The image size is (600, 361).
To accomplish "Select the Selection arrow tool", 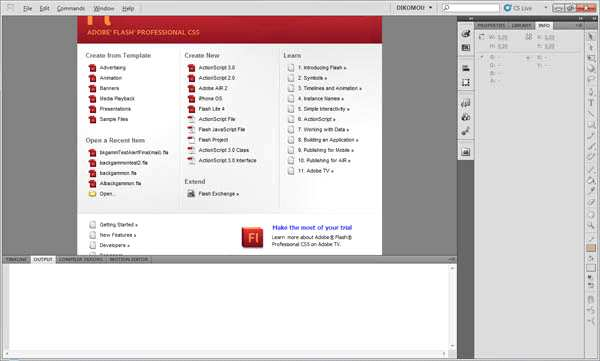I will point(591,37).
